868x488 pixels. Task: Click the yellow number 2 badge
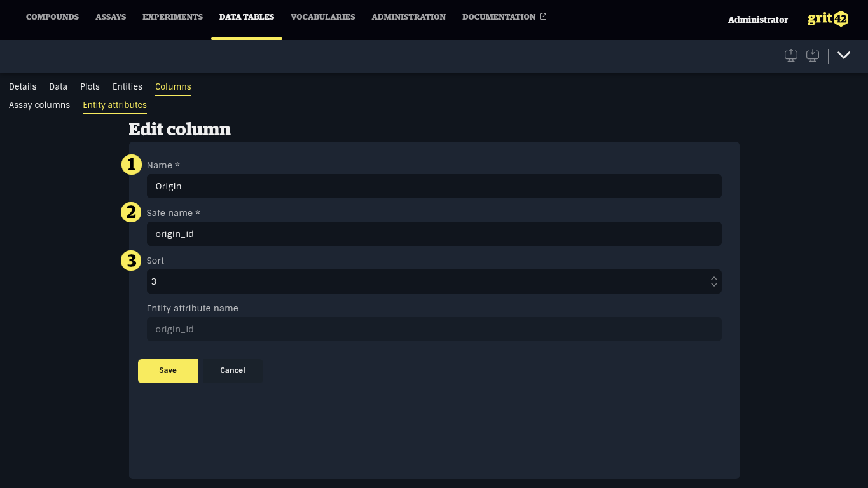132,213
